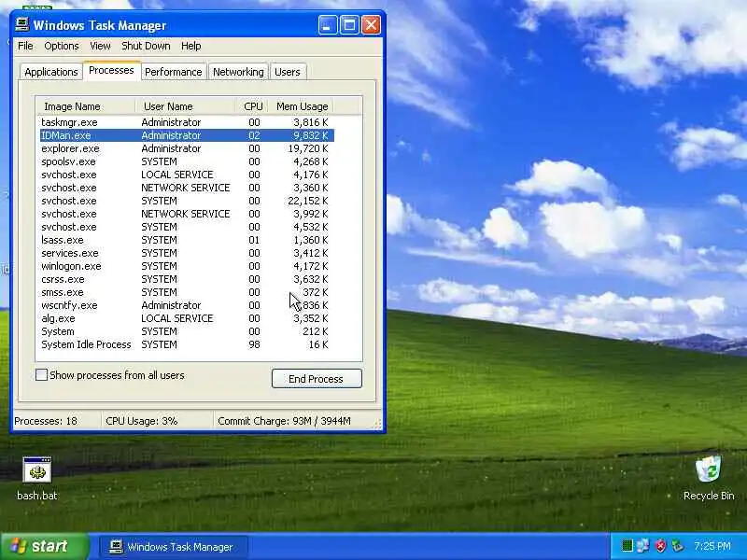Click the End Process button
This screenshot has width=747, height=560.
[317, 379]
